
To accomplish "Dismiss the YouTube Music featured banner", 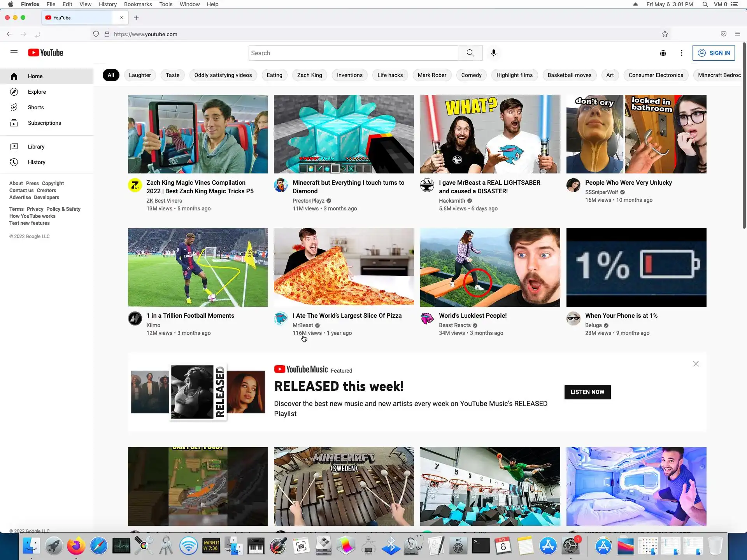I will click(696, 364).
